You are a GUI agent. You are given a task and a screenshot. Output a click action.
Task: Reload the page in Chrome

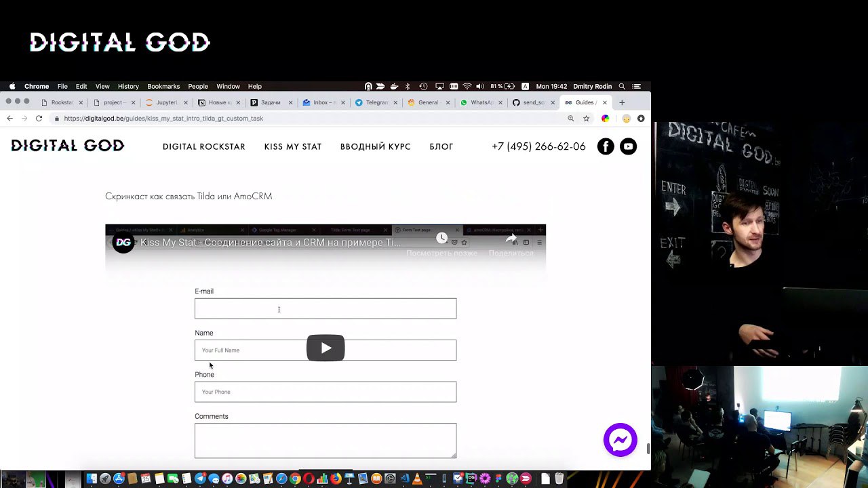(x=39, y=118)
